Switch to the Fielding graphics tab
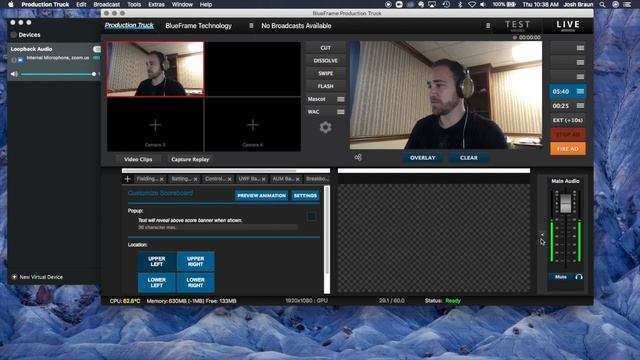Viewport: 640px width, 360px height. tap(147, 179)
